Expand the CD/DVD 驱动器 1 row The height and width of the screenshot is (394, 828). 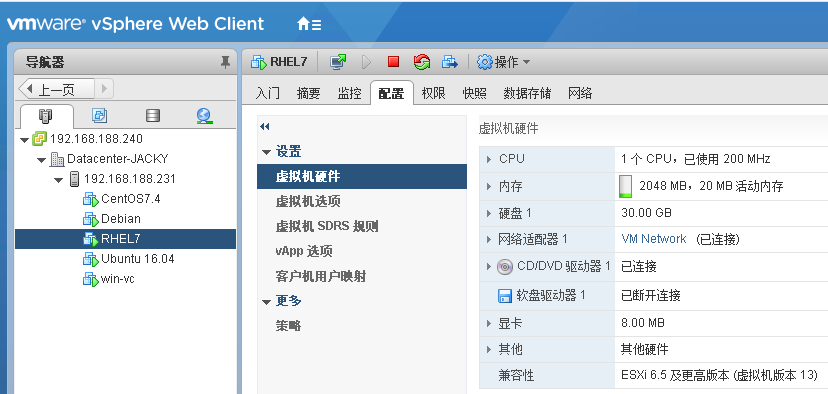tap(489, 266)
